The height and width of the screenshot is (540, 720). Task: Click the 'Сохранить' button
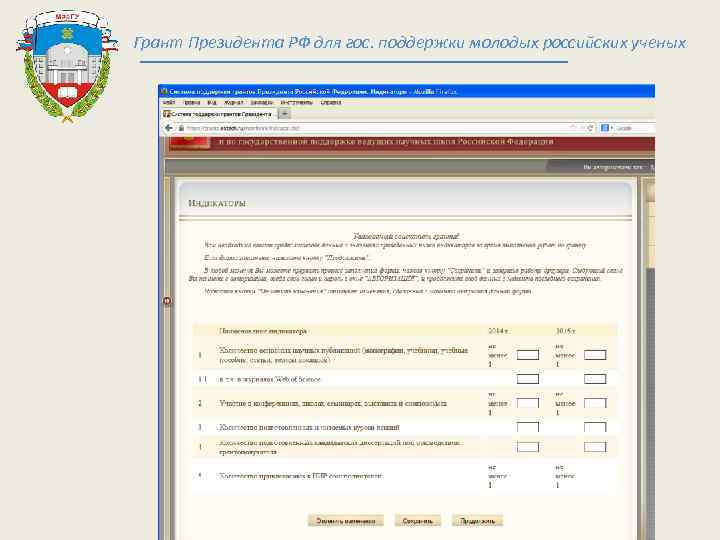tap(418, 521)
